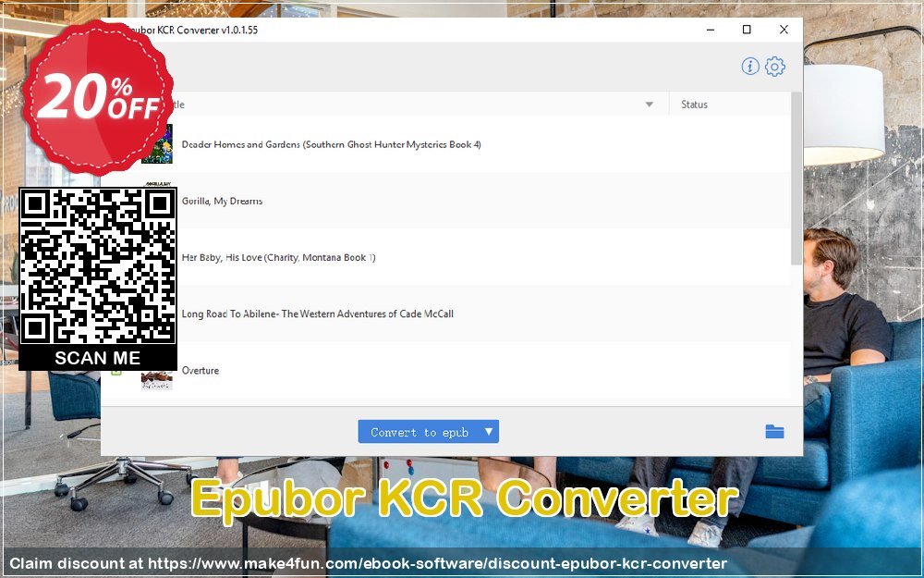
Task: Select the book titled Overture
Action: point(201,371)
